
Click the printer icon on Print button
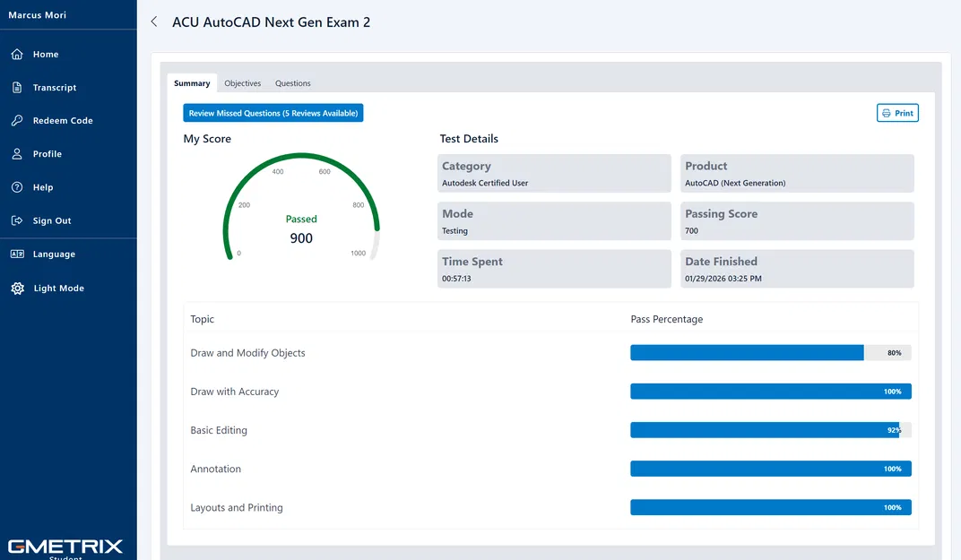point(887,114)
